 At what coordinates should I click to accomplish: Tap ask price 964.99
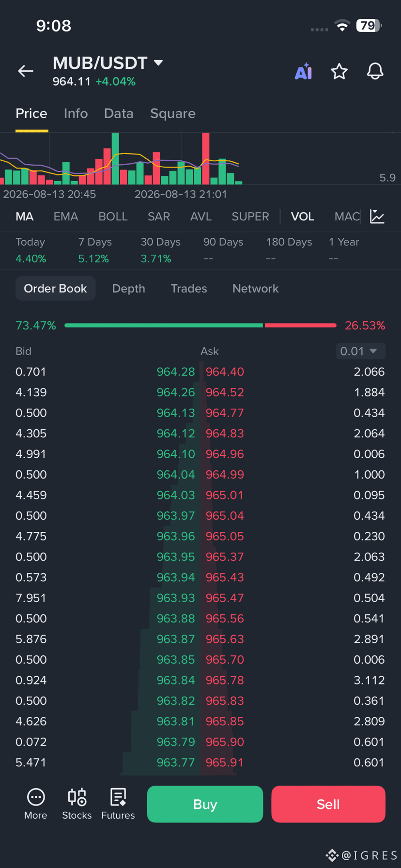click(x=225, y=475)
